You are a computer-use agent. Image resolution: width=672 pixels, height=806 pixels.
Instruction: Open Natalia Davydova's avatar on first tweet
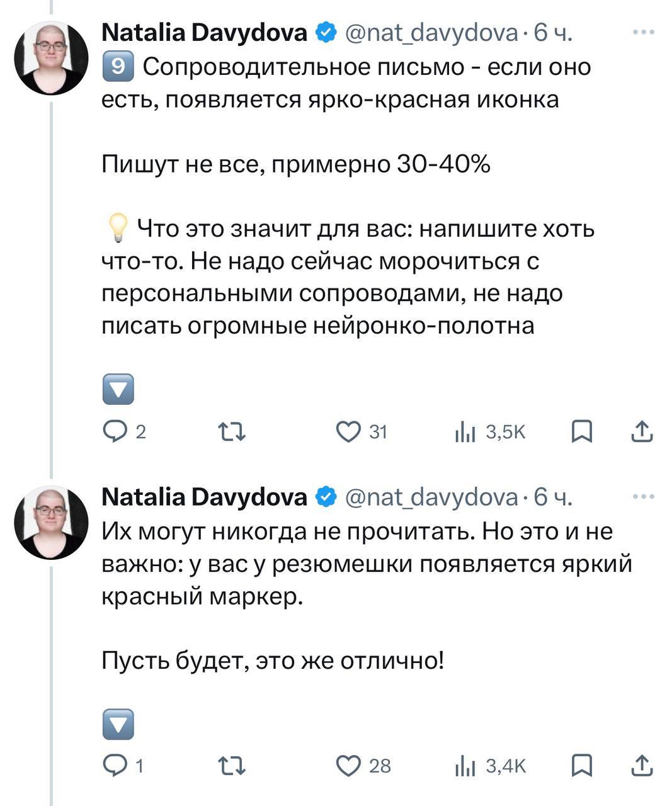pos(51,58)
